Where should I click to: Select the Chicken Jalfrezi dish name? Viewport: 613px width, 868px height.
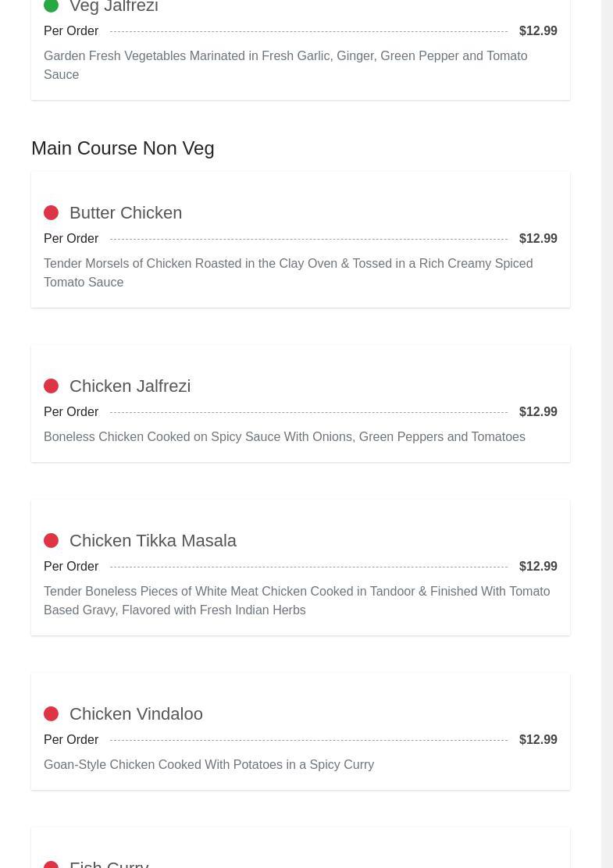tap(130, 386)
